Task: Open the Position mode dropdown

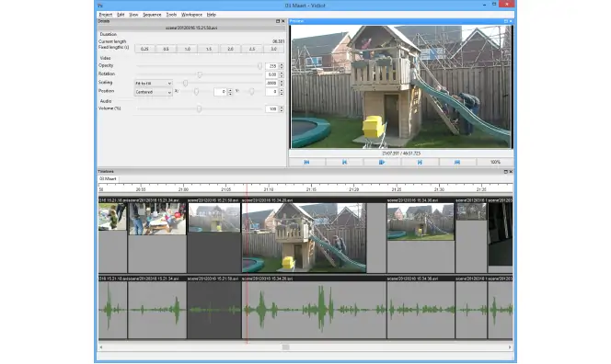Action: click(153, 92)
